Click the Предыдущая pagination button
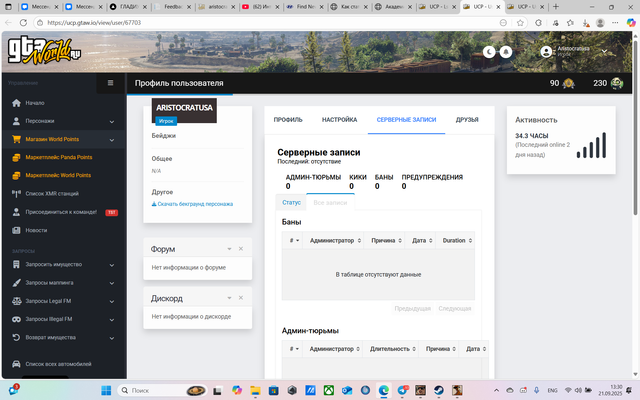Viewport: 640px width, 400px height. 412,309
